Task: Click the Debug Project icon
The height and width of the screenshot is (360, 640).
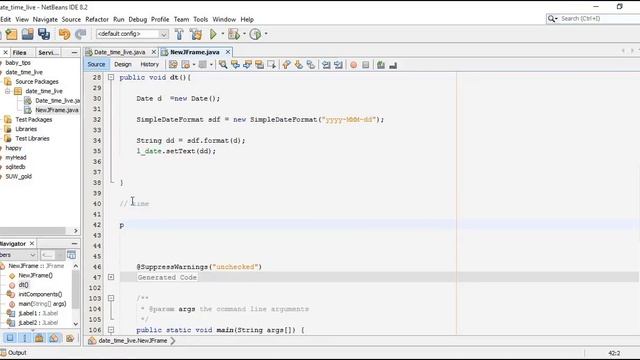Action: (x=234, y=34)
